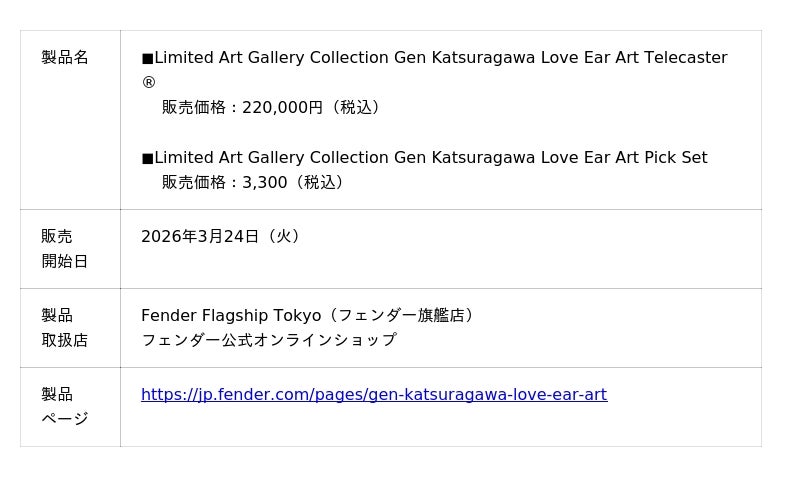
Task: Click the 販売開始日 row label
Action: (x=64, y=249)
